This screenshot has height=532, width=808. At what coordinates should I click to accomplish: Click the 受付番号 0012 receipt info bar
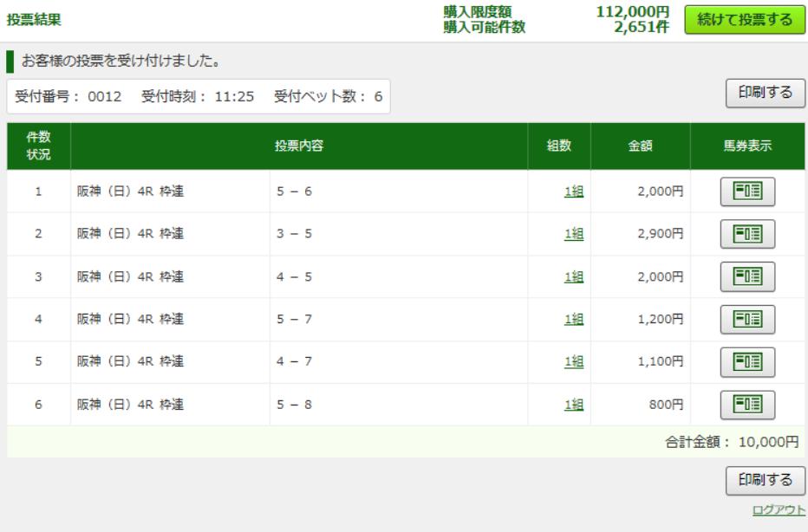199,96
